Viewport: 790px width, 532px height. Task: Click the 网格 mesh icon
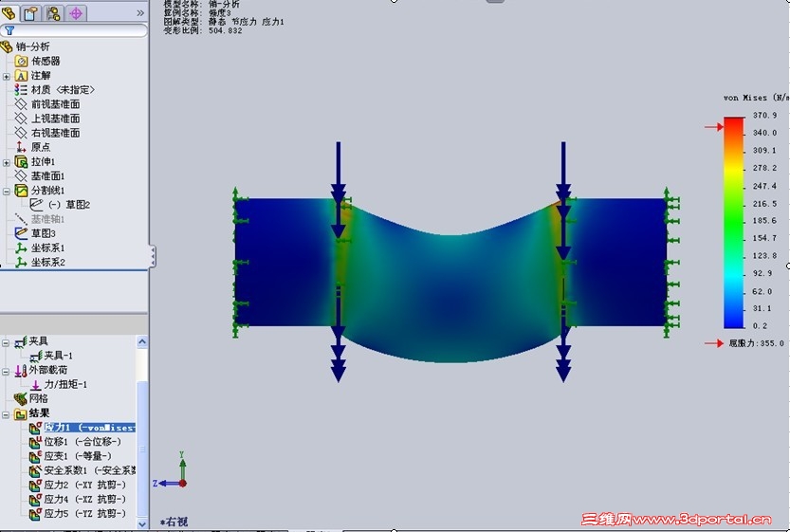[21, 399]
